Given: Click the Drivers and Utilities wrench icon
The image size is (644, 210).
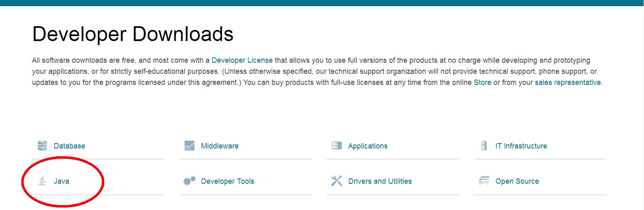Looking at the screenshot, I should tap(337, 181).
